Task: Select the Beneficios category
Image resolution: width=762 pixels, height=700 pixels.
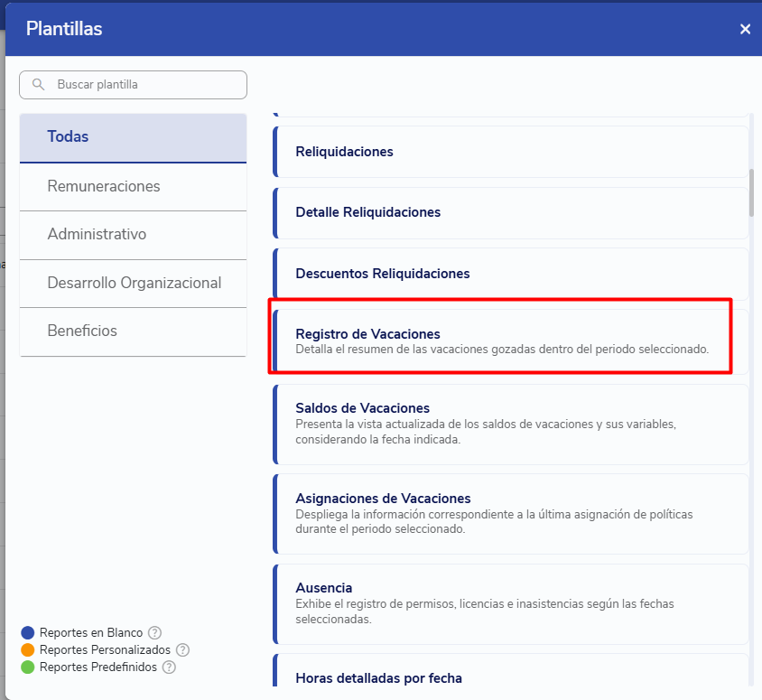Action: pyautogui.click(x=133, y=331)
